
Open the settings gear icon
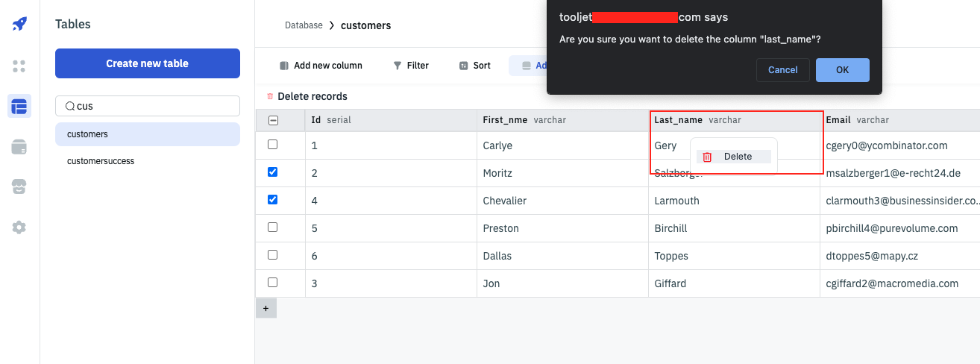(19, 228)
